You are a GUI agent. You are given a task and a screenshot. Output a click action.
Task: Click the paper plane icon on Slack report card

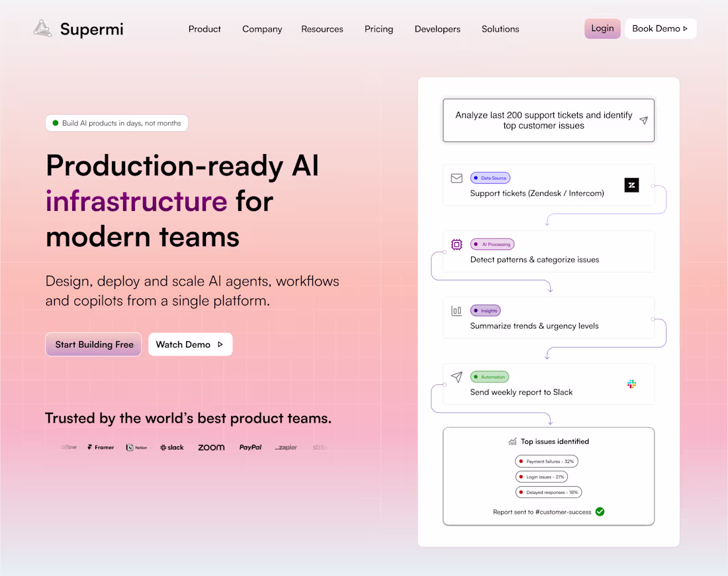click(x=457, y=377)
